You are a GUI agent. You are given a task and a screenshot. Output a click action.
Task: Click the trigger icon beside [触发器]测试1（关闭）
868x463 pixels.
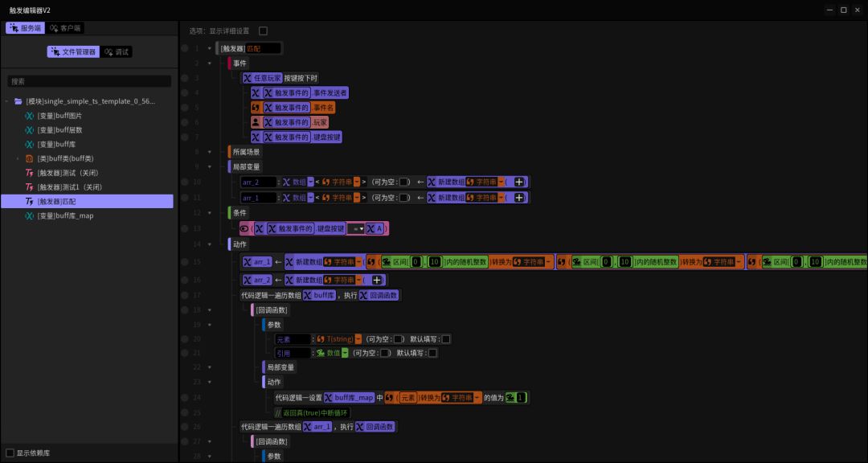click(29, 187)
